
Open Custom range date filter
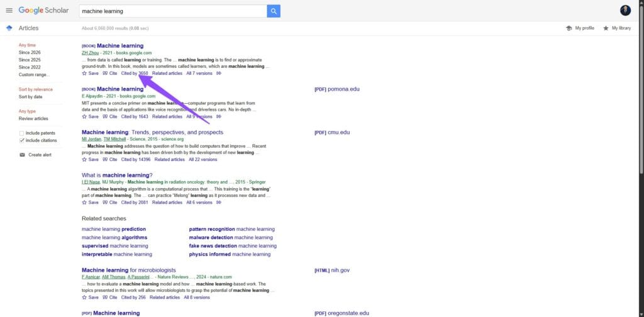tap(34, 75)
